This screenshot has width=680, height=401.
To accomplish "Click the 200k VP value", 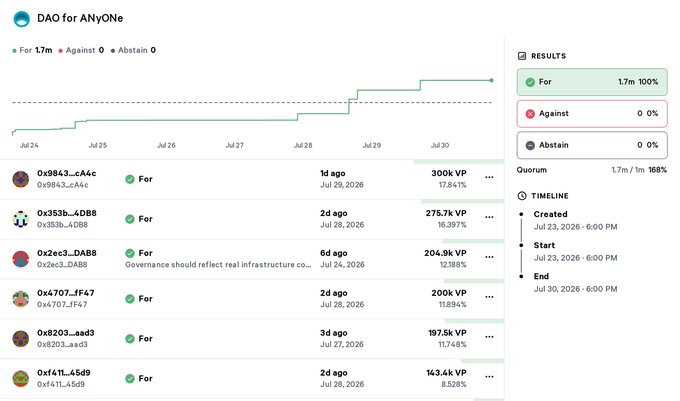I will coord(449,293).
